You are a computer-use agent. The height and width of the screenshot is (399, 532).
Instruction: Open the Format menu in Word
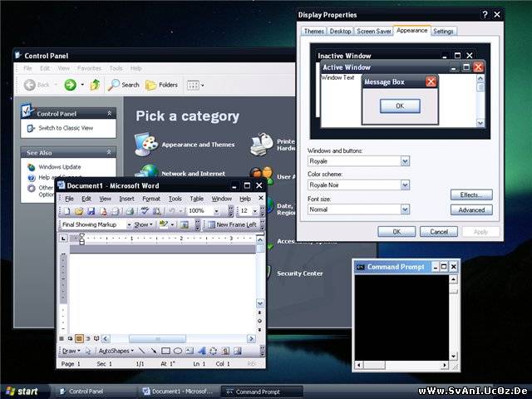click(x=151, y=199)
